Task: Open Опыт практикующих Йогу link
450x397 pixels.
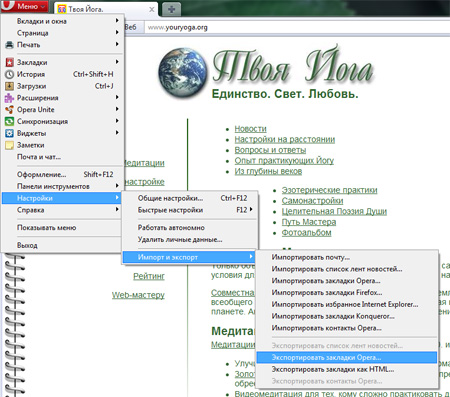Action: pos(284,161)
